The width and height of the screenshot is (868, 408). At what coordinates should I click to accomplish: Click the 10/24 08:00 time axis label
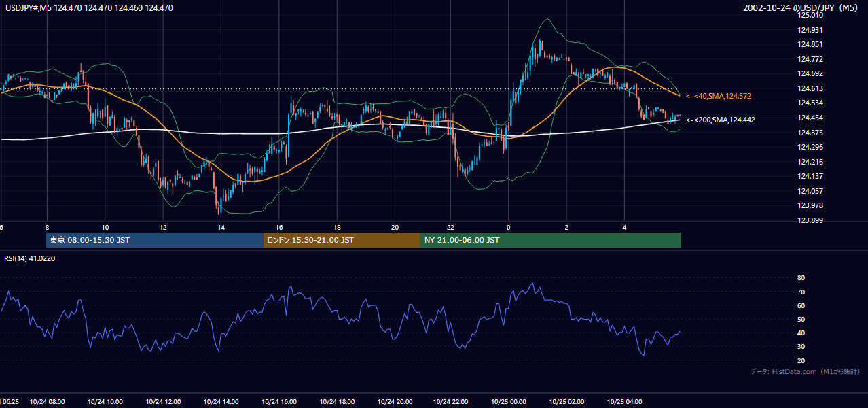[47, 402]
